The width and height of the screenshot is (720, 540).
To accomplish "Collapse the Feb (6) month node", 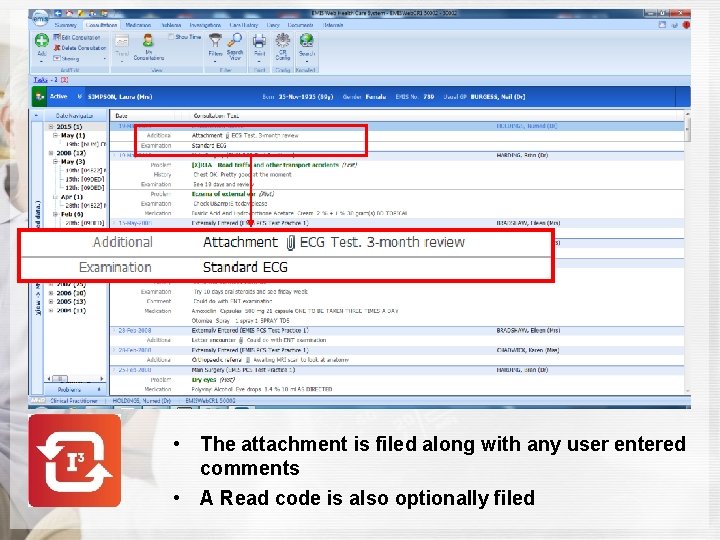I will point(55,214).
